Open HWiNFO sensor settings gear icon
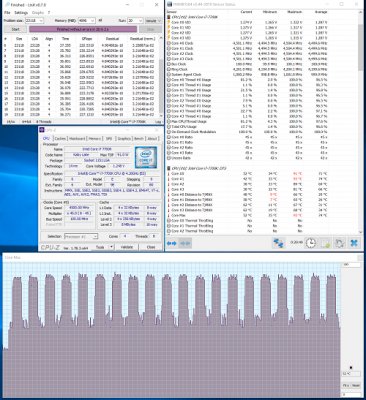This screenshot has height=400, width=366. [339, 243]
